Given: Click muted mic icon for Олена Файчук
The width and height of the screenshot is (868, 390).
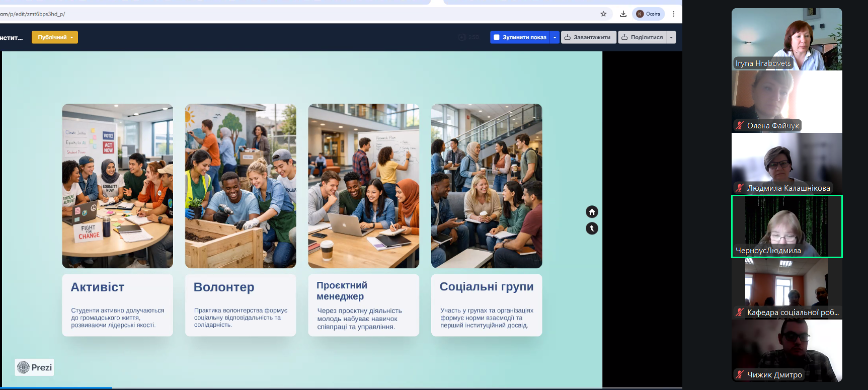Looking at the screenshot, I should click(739, 126).
